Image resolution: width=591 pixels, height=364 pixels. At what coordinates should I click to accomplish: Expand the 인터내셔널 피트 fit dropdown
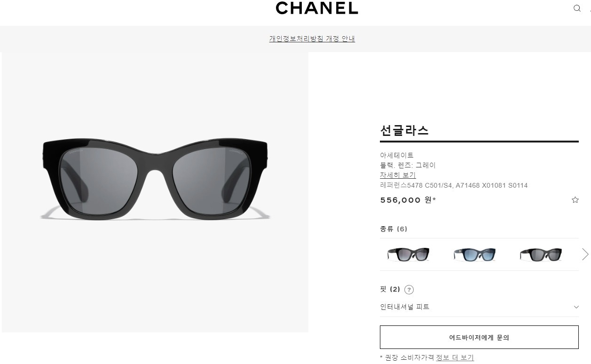point(479,307)
